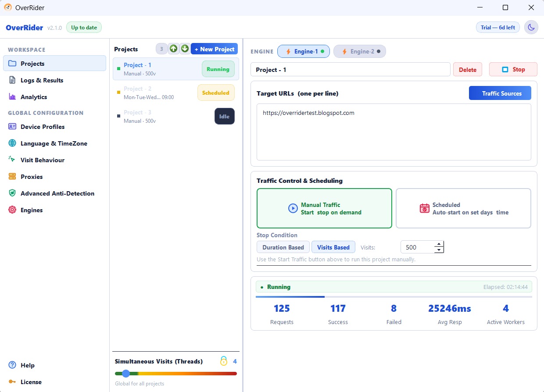
Task: Click the 8 Failed stat
Action: (x=394, y=314)
